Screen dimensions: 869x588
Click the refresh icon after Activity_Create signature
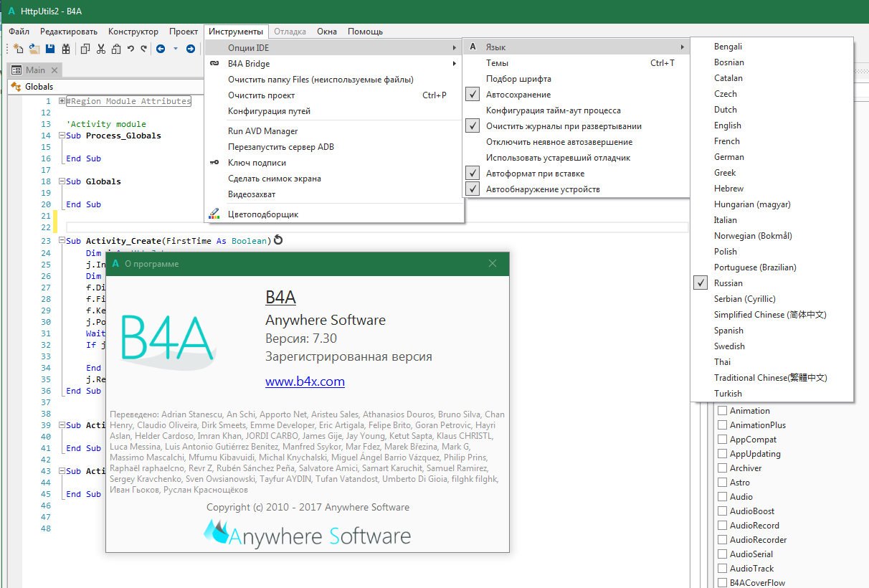(x=278, y=241)
